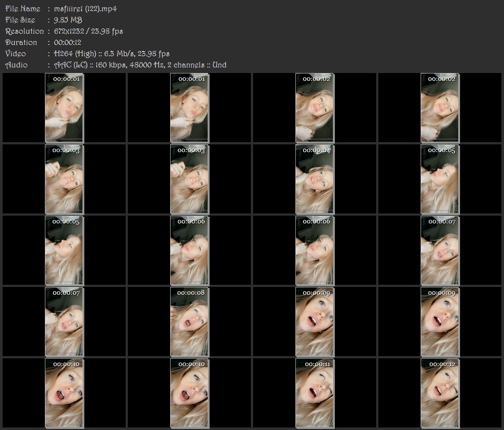
Task: Click the "Duration" label
Action: tap(21, 42)
